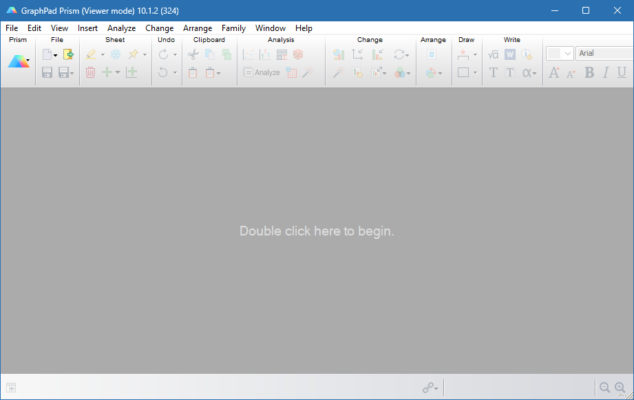Screen dimensions: 634x400
Task: Click the Paste clipboard icon
Action: pyautogui.click(x=193, y=72)
